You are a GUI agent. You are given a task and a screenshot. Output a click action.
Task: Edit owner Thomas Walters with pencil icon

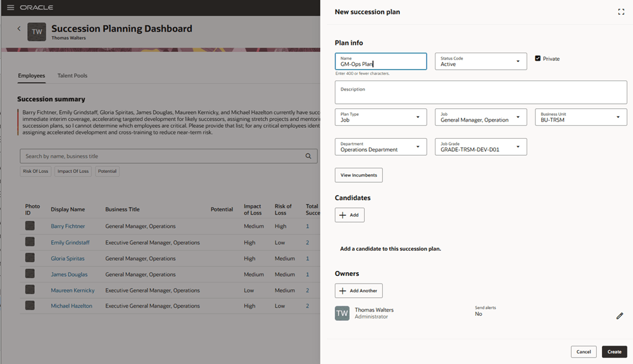click(x=620, y=316)
